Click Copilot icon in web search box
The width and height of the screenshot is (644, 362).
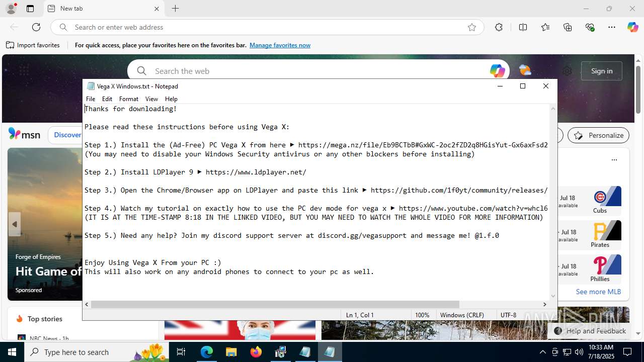click(x=497, y=71)
